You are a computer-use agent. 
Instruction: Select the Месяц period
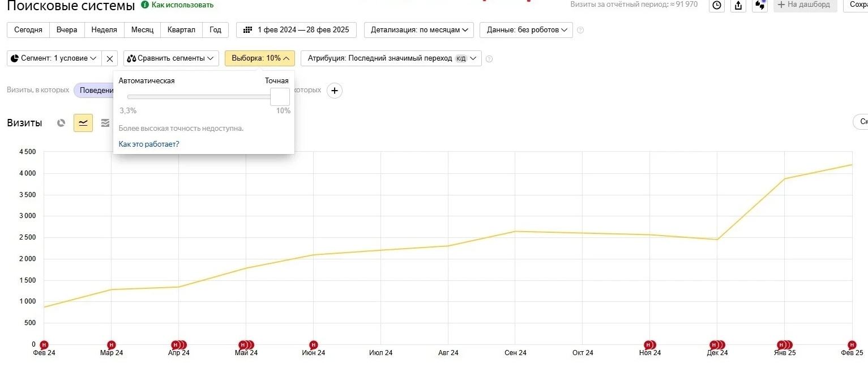(142, 30)
